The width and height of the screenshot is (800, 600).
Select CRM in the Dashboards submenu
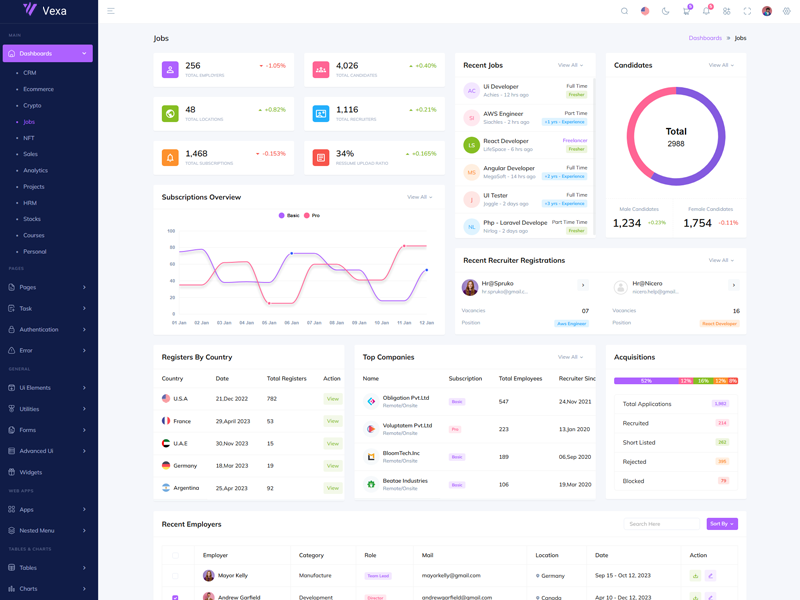pos(30,73)
